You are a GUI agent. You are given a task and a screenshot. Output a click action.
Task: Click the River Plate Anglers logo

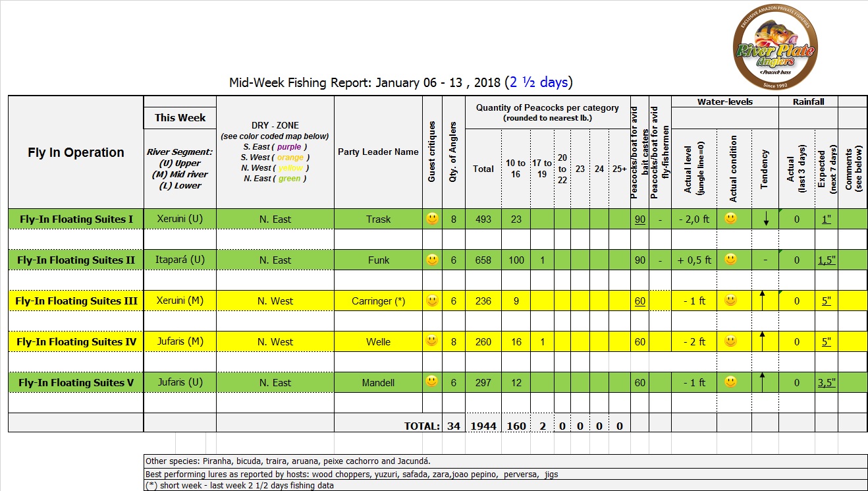tap(774, 50)
